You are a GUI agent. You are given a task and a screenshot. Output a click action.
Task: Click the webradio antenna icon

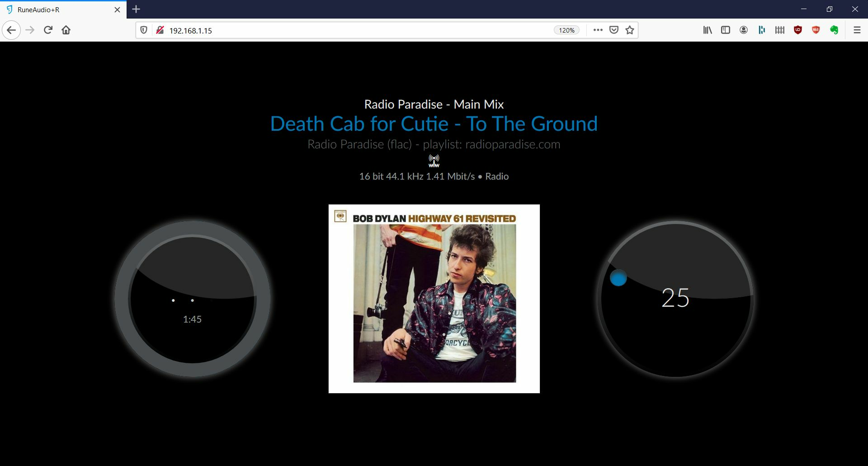click(x=434, y=161)
